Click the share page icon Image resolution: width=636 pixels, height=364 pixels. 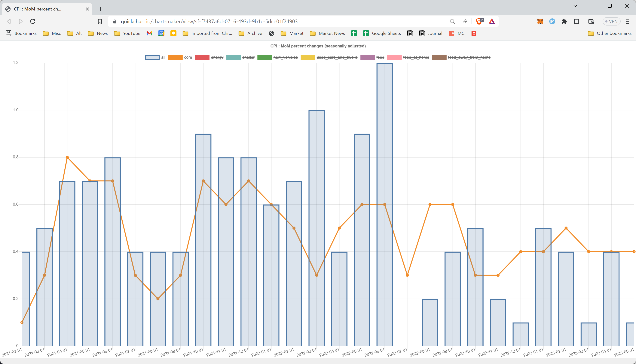pyautogui.click(x=464, y=22)
